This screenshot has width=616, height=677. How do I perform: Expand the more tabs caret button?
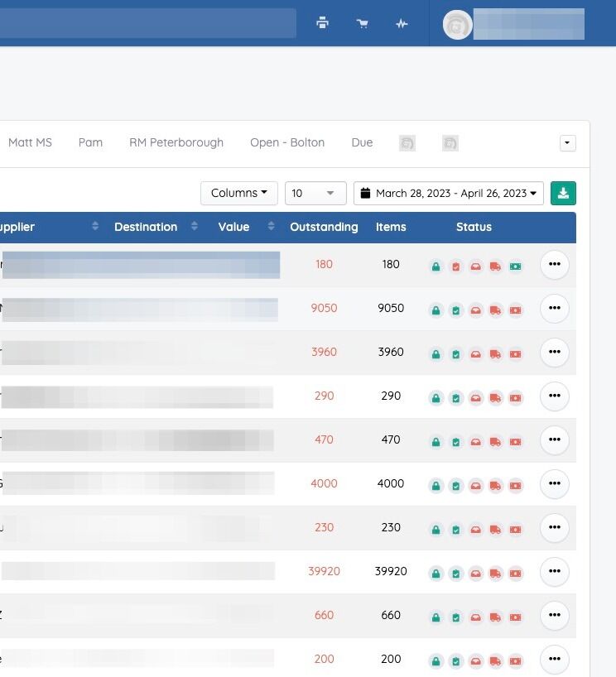[x=568, y=143]
